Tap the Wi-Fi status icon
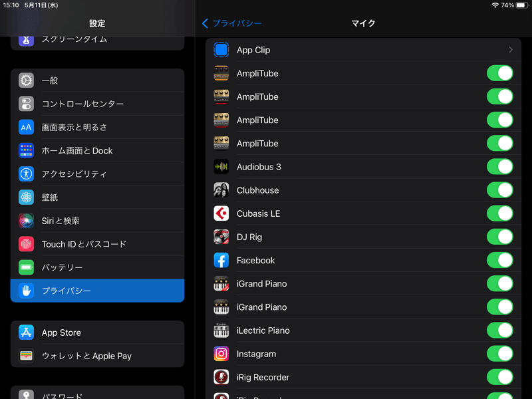 pyautogui.click(x=495, y=5)
